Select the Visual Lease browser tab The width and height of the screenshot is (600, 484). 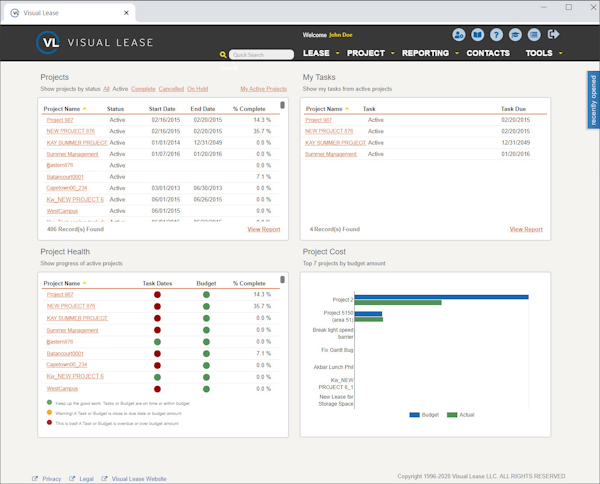coord(69,13)
